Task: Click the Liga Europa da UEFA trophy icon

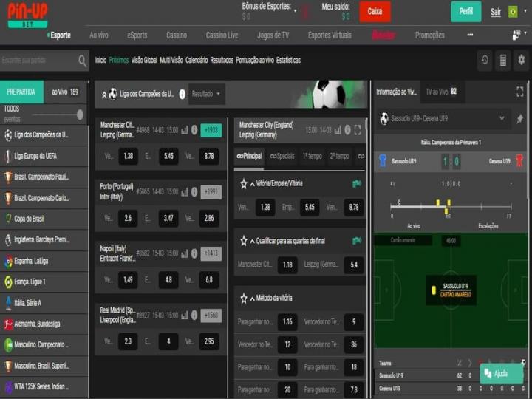Action: (x=8, y=156)
